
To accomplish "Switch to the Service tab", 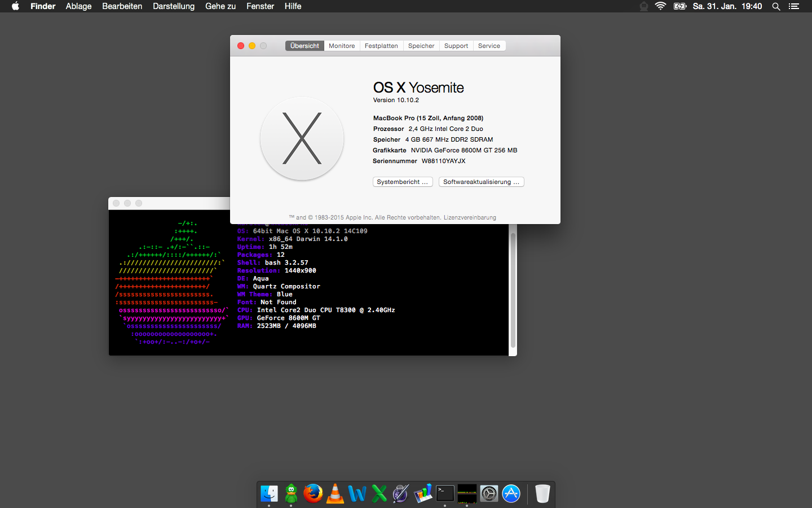I will (x=489, y=46).
